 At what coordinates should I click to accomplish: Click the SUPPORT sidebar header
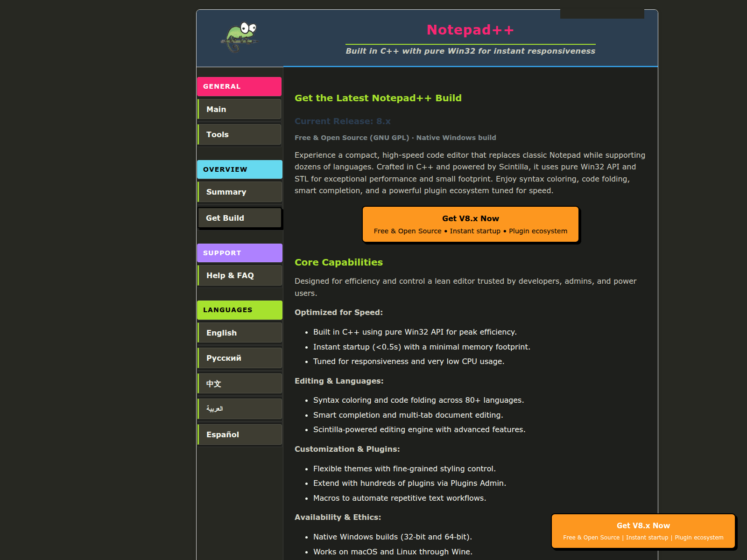point(240,253)
